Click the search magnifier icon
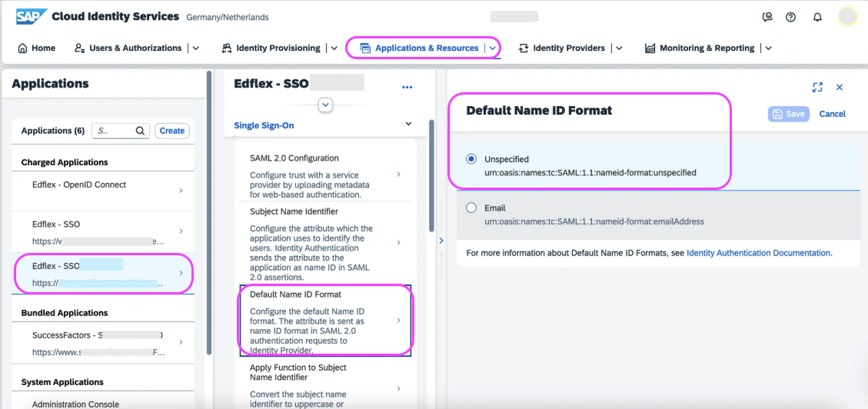The height and width of the screenshot is (409, 868). tap(140, 131)
